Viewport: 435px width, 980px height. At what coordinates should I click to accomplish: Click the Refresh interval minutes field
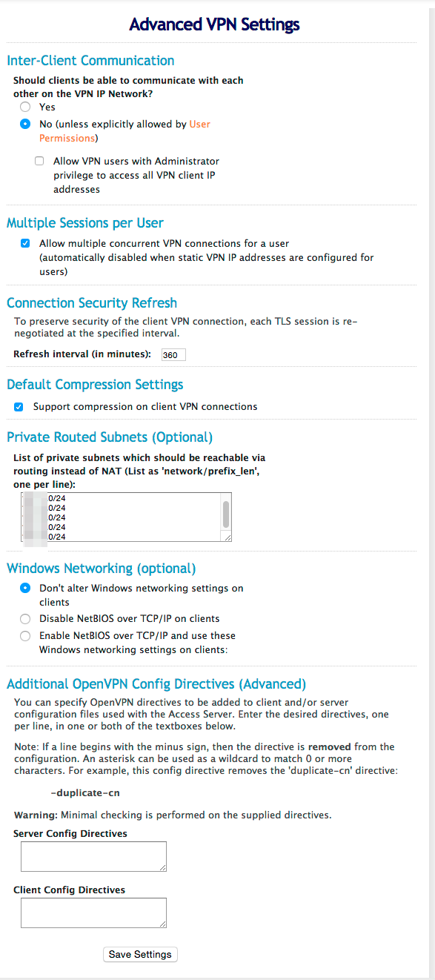point(173,355)
